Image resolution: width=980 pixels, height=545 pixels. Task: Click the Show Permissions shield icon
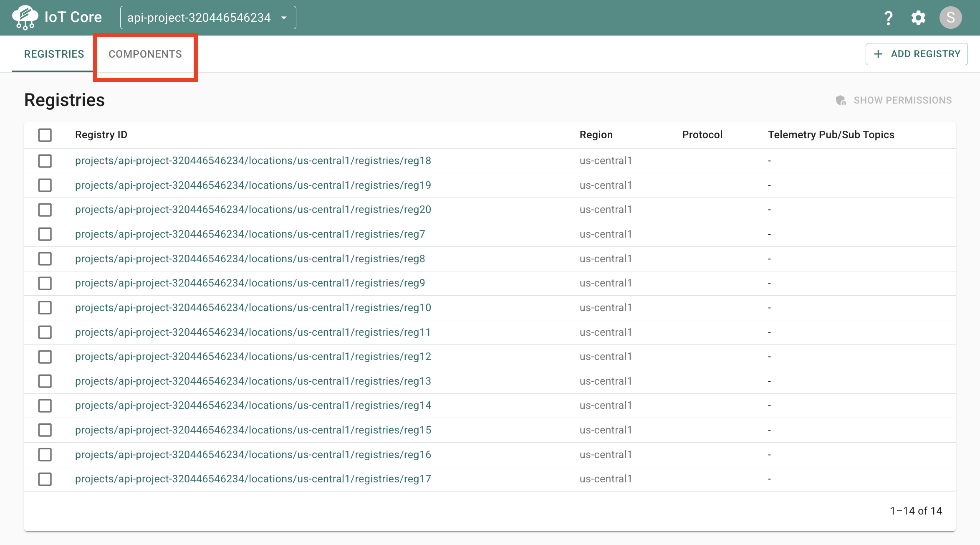tap(841, 100)
